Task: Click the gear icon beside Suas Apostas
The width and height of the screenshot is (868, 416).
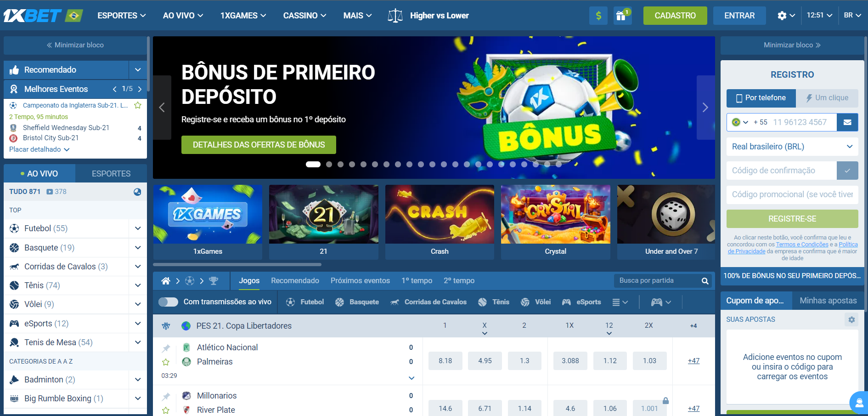Action: coord(851,319)
